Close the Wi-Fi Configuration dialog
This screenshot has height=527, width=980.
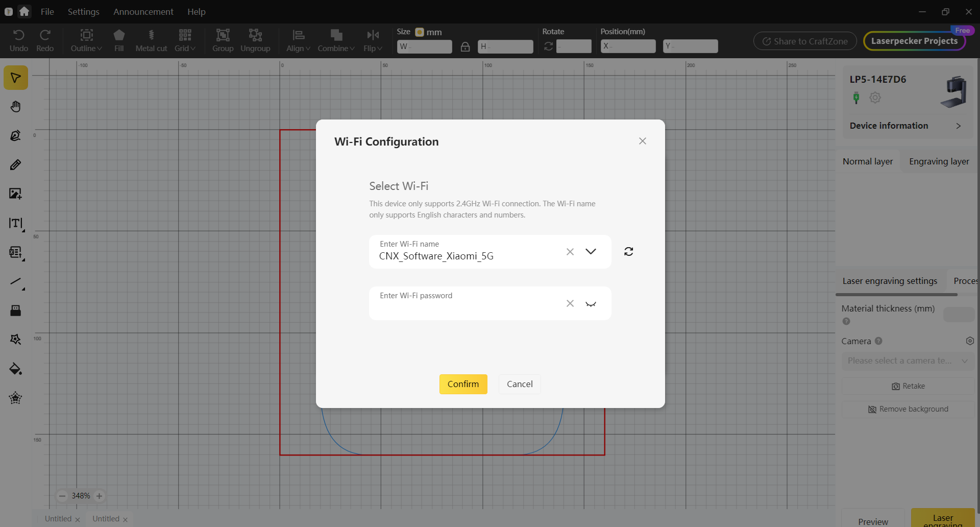(x=643, y=141)
